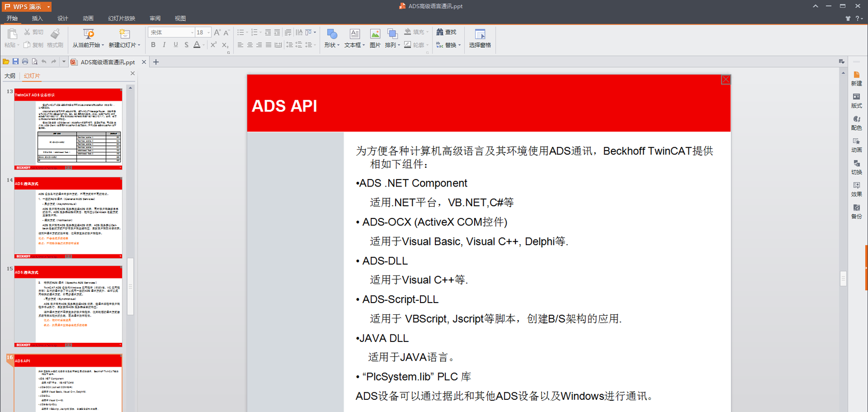This screenshot has height=412, width=868.
Task: Open the Arrange (排列) icon
Action: pyautogui.click(x=392, y=34)
